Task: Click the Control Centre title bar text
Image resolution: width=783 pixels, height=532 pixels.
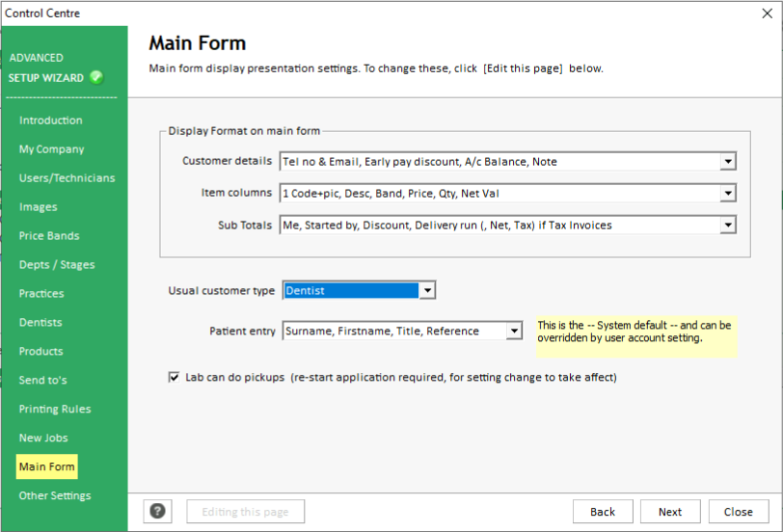Action: click(x=42, y=13)
